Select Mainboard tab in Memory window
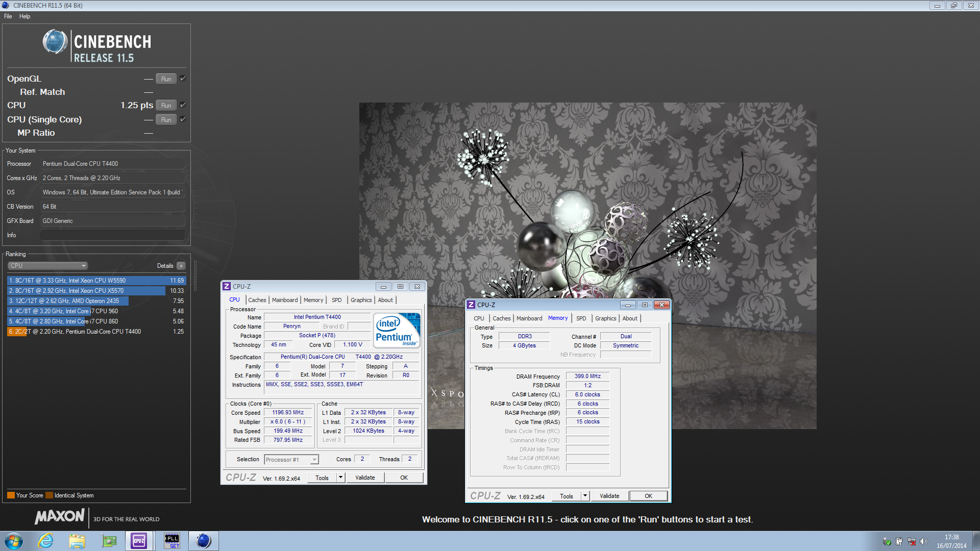The height and width of the screenshot is (551, 980). [x=529, y=318]
